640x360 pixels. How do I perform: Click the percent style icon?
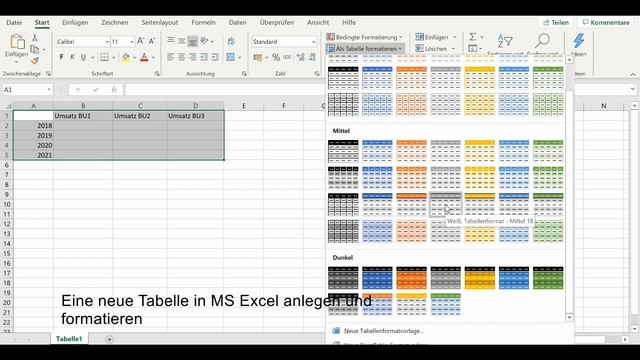pyautogui.click(x=276, y=58)
